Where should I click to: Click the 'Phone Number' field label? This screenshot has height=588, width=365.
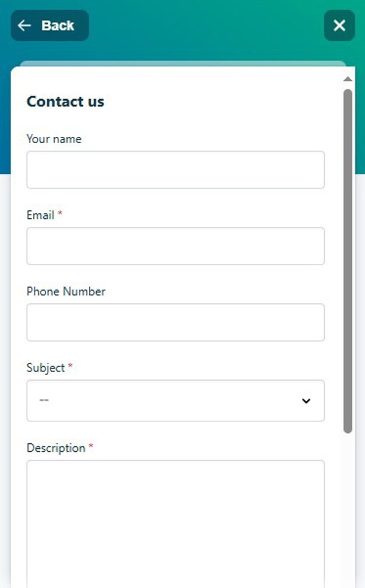pyautogui.click(x=66, y=291)
